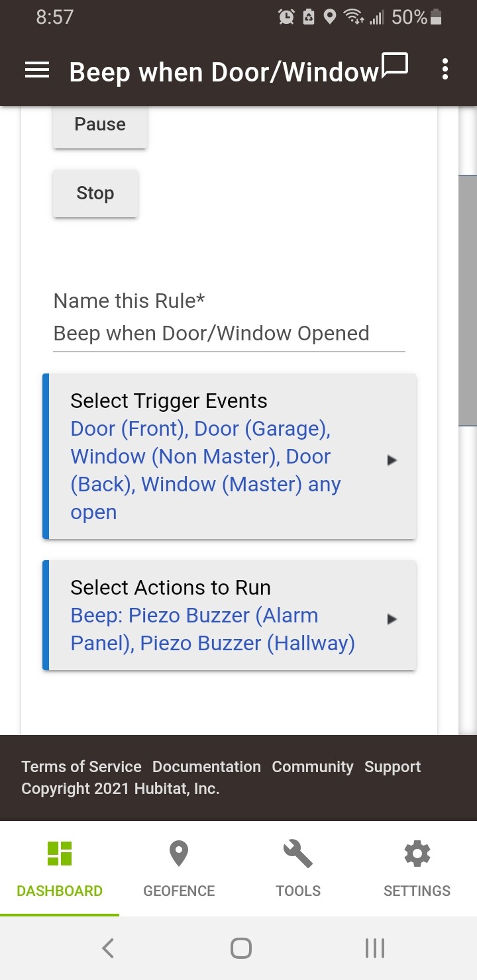Open the Terms of Service link
477x980 pixels.
coord(81,767)
